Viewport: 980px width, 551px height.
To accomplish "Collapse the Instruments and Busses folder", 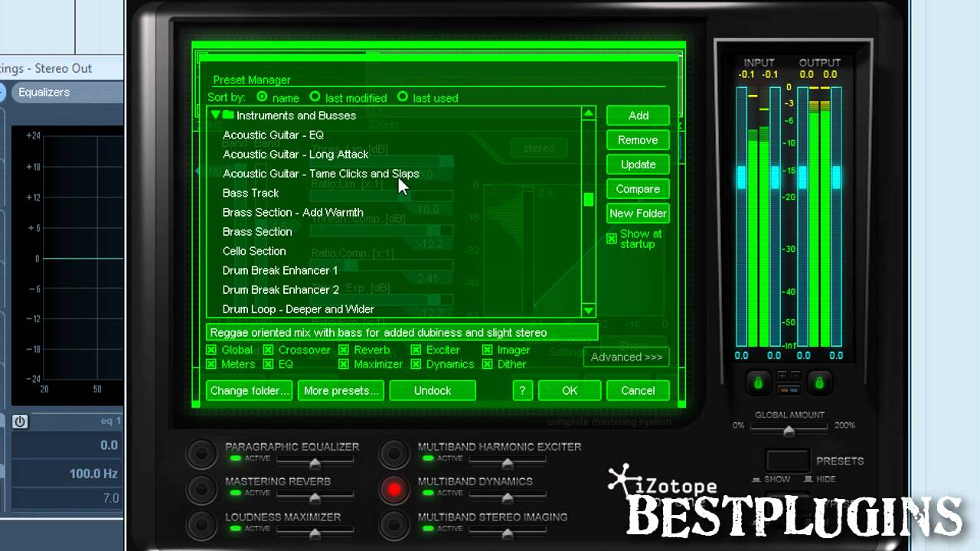I will click(216, 116).
